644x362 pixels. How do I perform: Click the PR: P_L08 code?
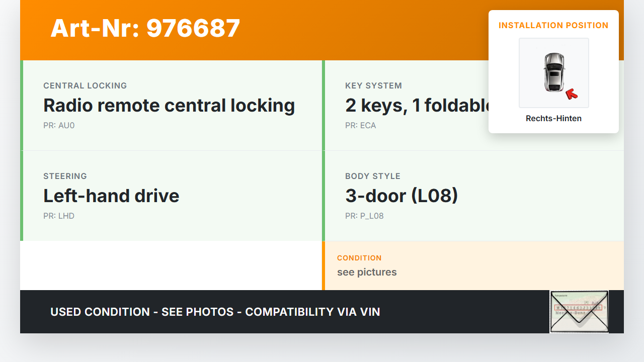[x=364, y=216]
